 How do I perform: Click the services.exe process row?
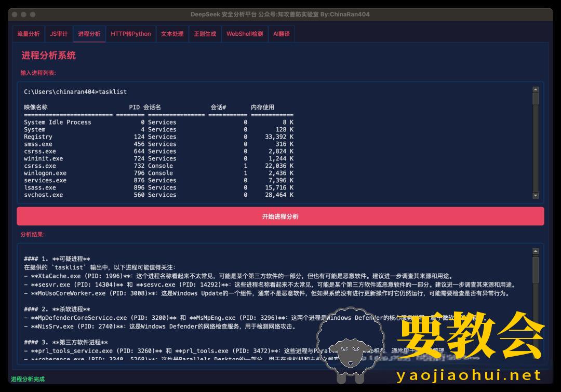pyautogui.click(x=159, y=180)
